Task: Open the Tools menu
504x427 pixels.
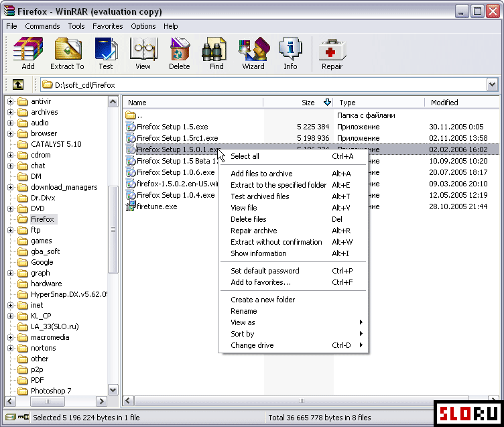Action: (76, 26)
